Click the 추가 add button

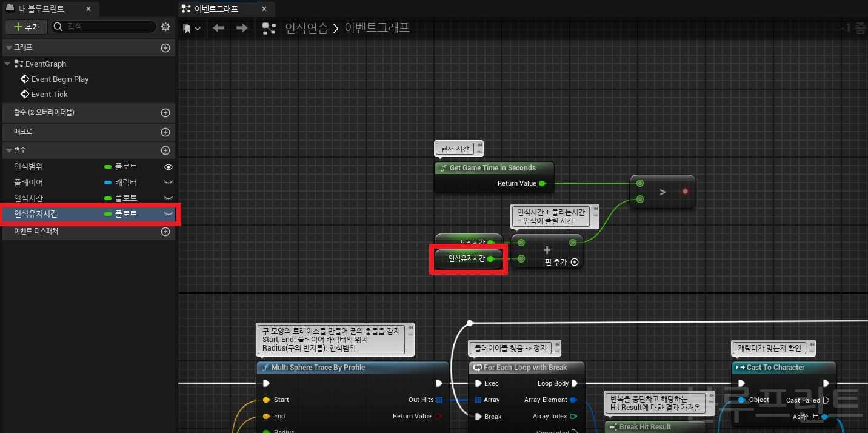[x=27, y=27]
